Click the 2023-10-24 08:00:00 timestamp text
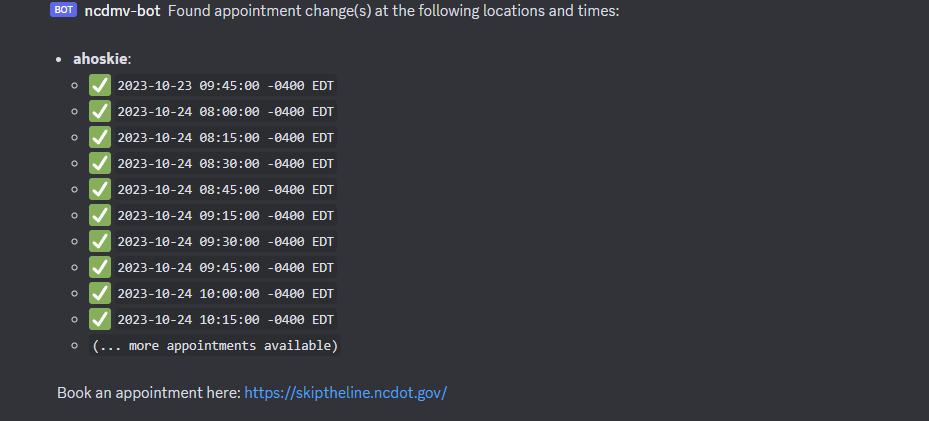929x421 pixels. pos(226,112)
